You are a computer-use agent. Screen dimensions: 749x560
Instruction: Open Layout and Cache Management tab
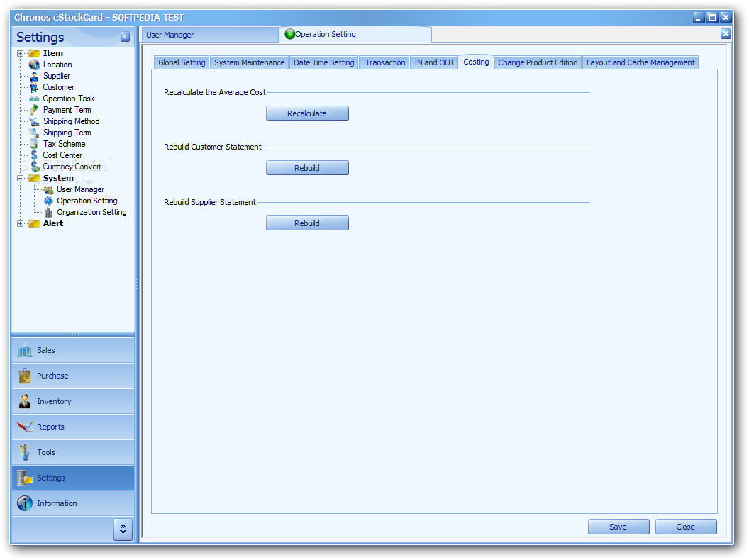[x=640, y=62]
